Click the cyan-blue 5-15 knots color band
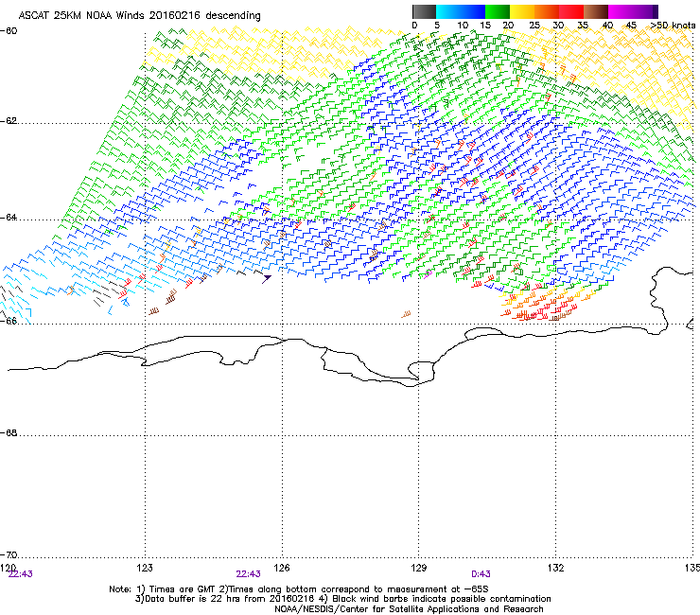The width and height of the screenshot is (700, 615). pos(461,11)
